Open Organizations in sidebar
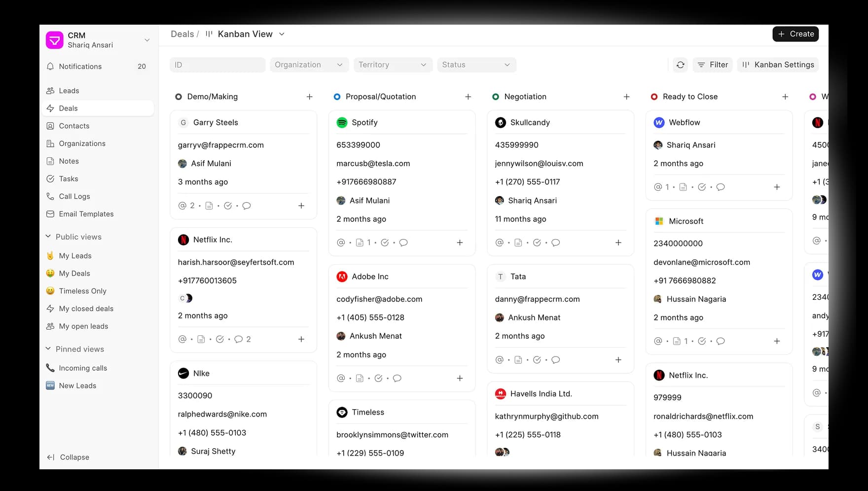Screen dimensions: 868x491 98,143
